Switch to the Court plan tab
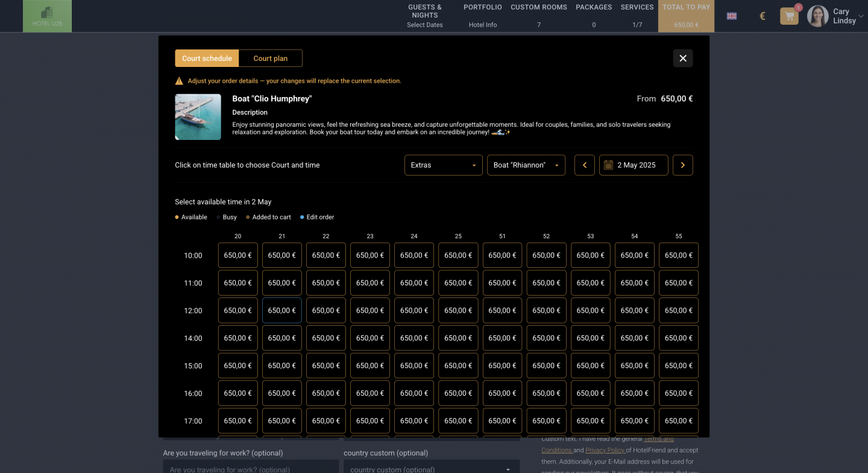868x473 pixels. click(x=271, y=59)
